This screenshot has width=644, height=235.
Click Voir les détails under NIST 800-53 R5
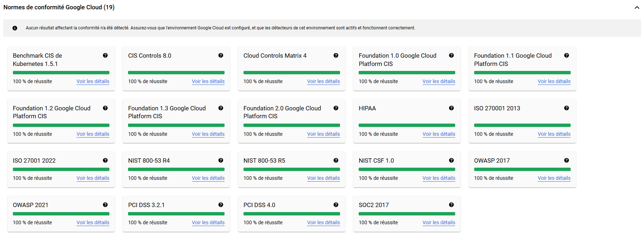(x=323, y=178)
